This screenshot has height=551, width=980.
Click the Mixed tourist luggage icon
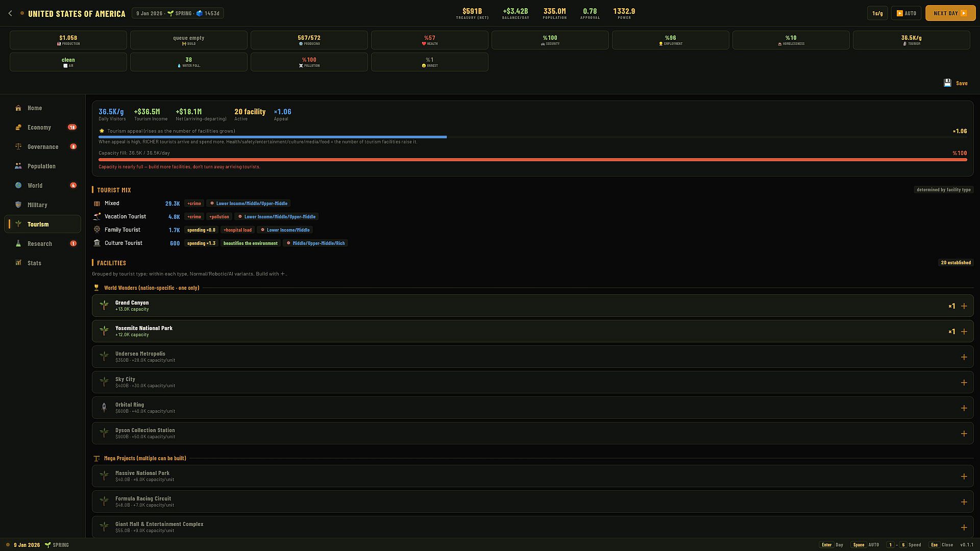click(97, 204)
